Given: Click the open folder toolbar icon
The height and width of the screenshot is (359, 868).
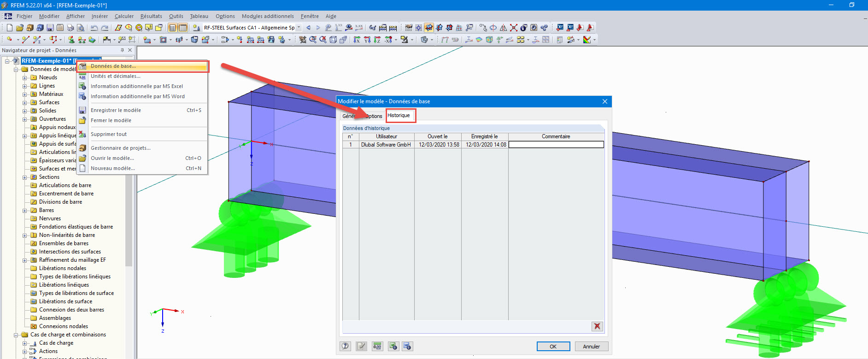Looking at the screenshot, I should 19,28.
